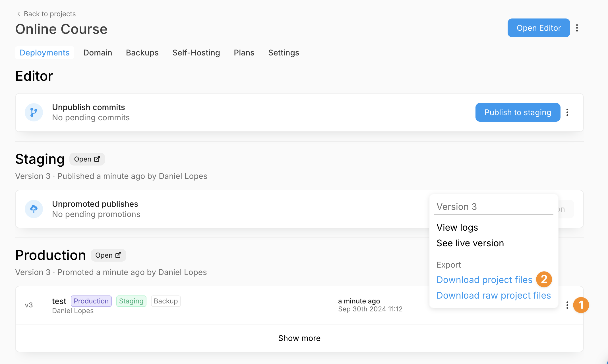Switch to the Settings tab
The height and width of the screenshot is (364, 608).
(x=284, y=53)
